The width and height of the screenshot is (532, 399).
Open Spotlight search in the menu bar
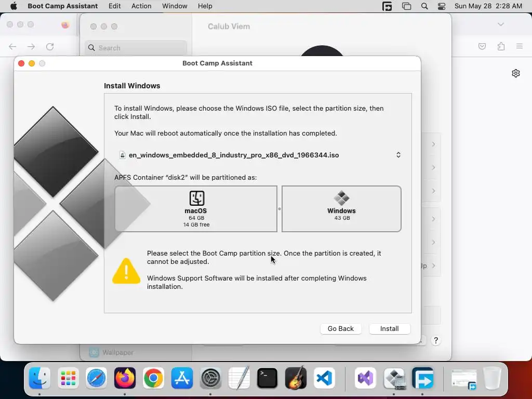point(424,6)
